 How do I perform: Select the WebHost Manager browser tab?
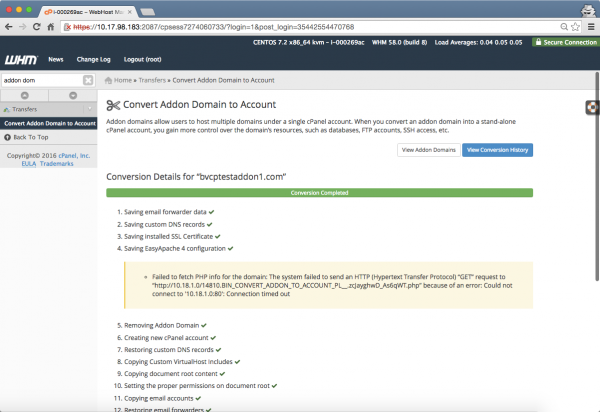(87, 12)
